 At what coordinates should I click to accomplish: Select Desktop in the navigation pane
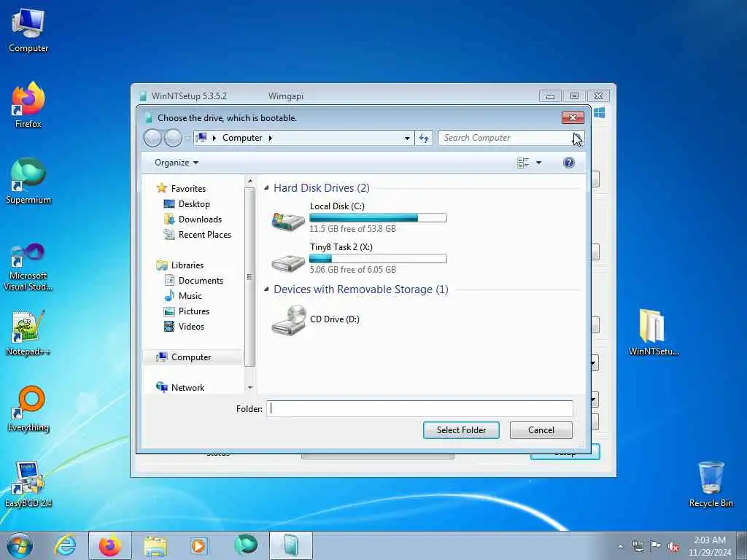[x=194, y=204]
